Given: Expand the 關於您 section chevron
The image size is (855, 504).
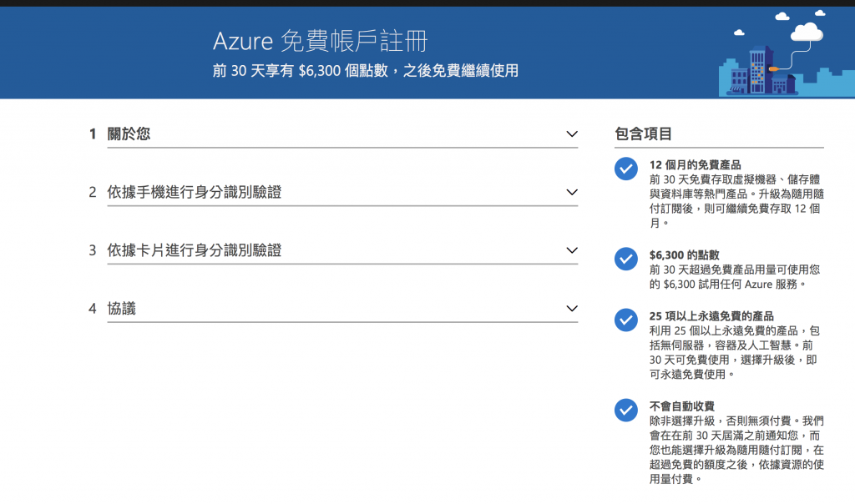Looking at the screenshot, I should 571,134.
